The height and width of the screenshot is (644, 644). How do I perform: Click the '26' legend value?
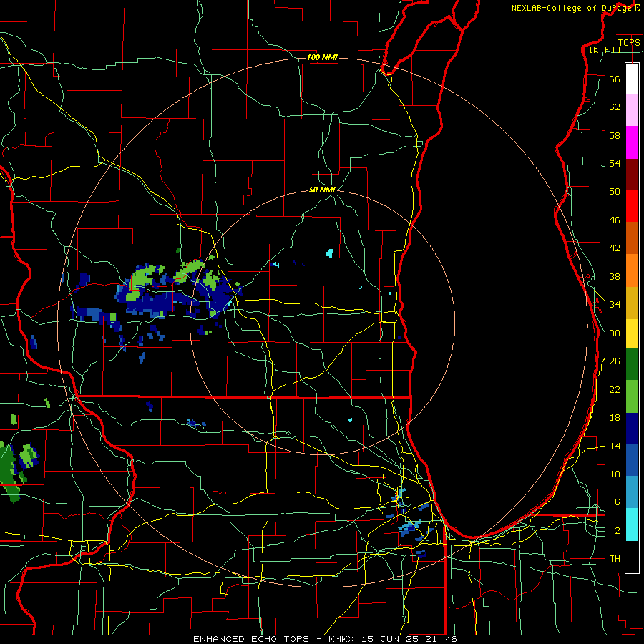click(x=615, y=361)
